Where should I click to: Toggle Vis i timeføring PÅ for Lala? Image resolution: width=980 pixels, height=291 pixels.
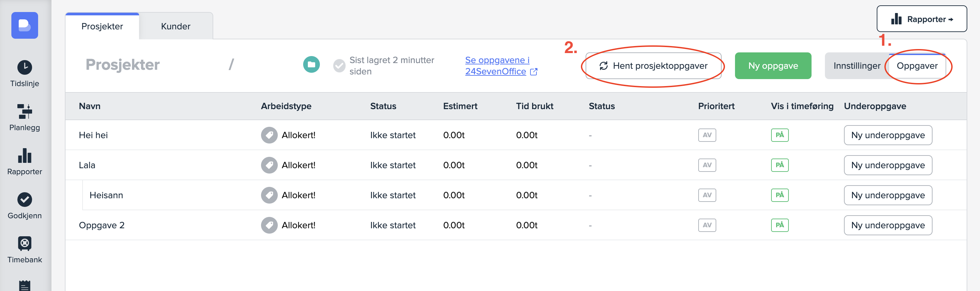779,165
